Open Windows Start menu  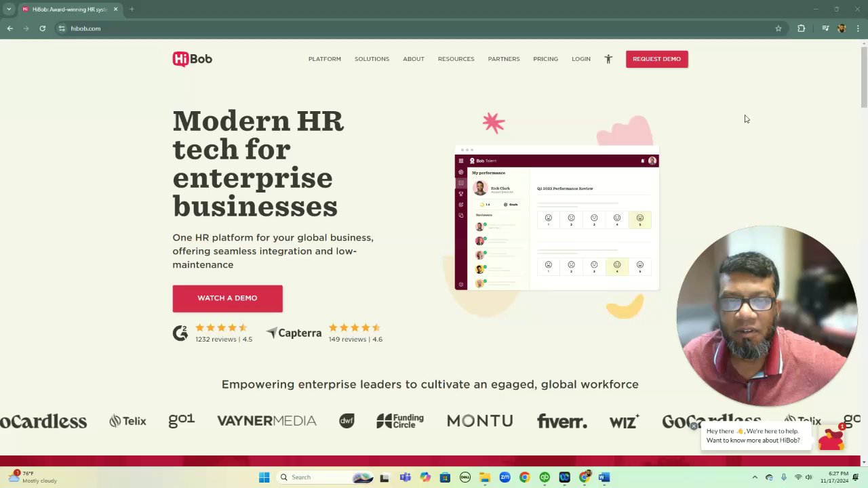[x=264, y=477]
